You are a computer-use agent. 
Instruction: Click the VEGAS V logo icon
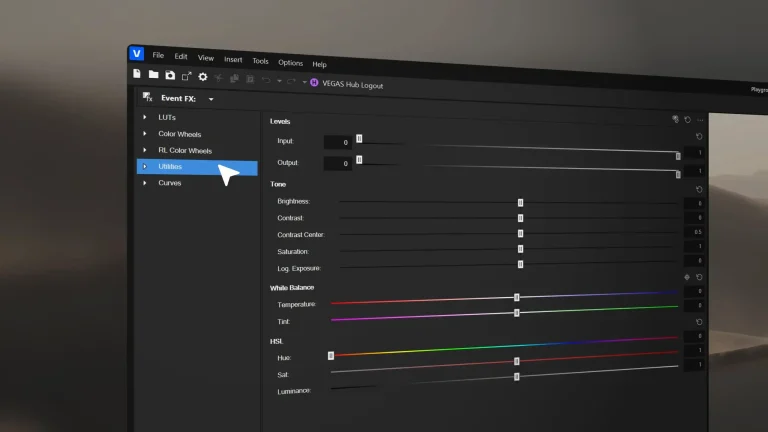pos(137,53)
